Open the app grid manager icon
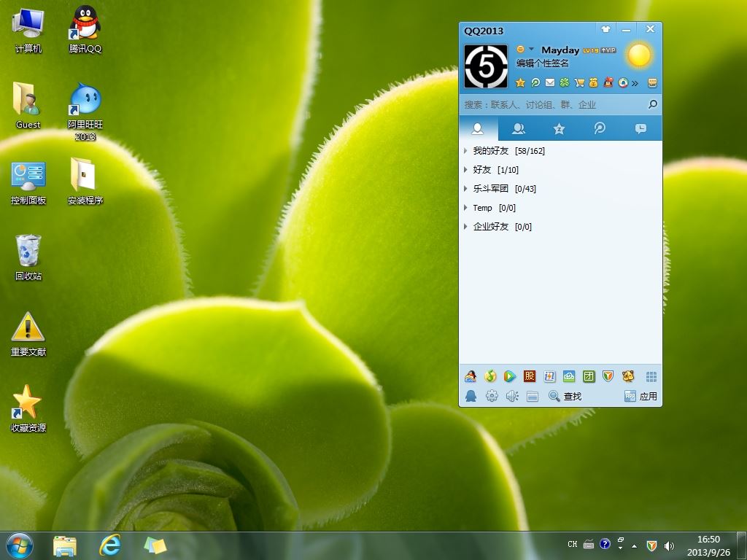The width and height of the screenshot is (747, 560). (651, 377)
